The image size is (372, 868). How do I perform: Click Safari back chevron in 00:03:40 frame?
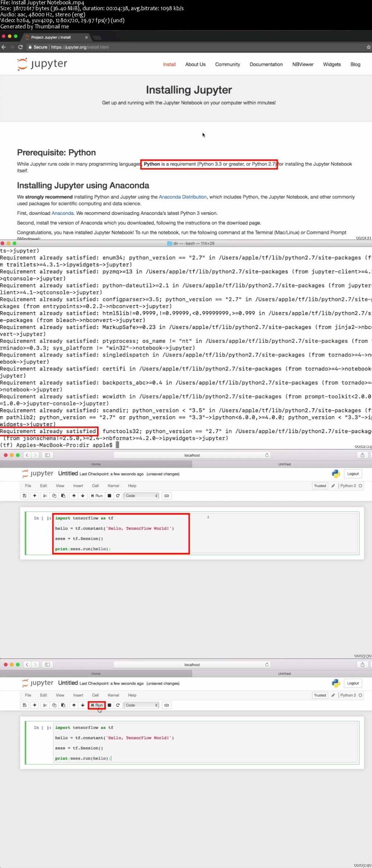tap(27, 665)
